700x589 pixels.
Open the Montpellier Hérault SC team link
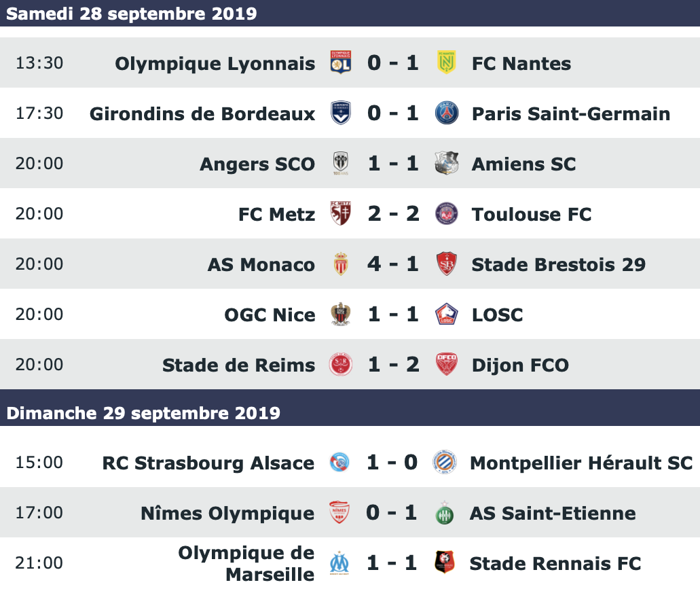[x=581, y=463]
